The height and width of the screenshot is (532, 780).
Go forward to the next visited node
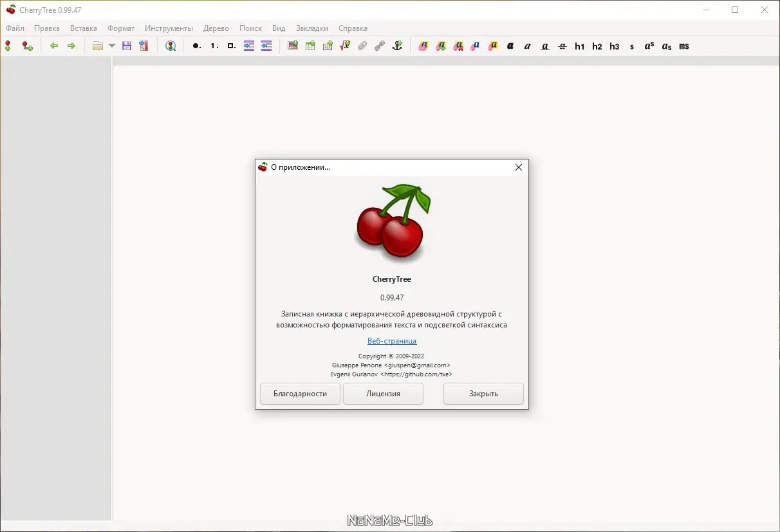tap(71, 46)
